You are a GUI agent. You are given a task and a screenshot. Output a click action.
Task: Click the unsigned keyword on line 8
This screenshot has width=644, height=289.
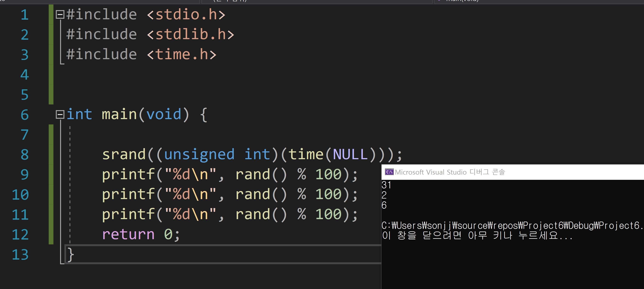tap(200, 155)
